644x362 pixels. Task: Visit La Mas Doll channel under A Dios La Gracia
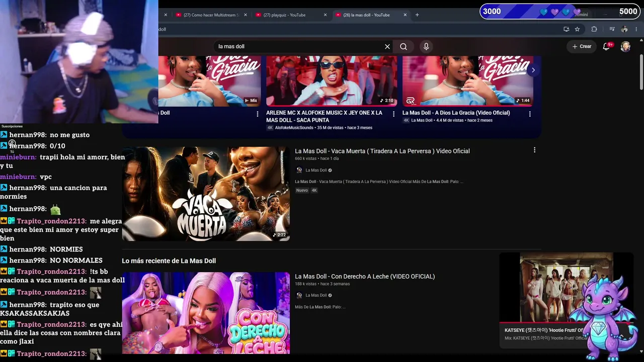pyautogui.click(x=422, y=121)
